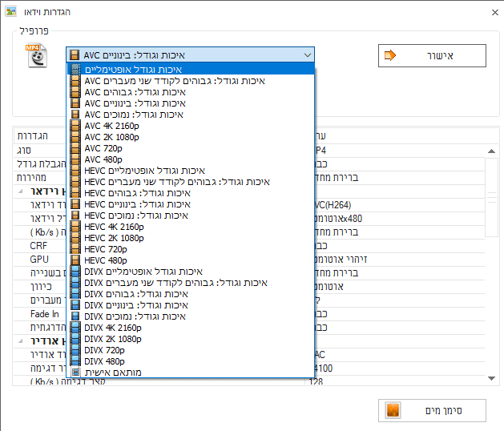The image size is (504, 431).
Task: Select DIVX 480p profile
Action: click(190, 361)
